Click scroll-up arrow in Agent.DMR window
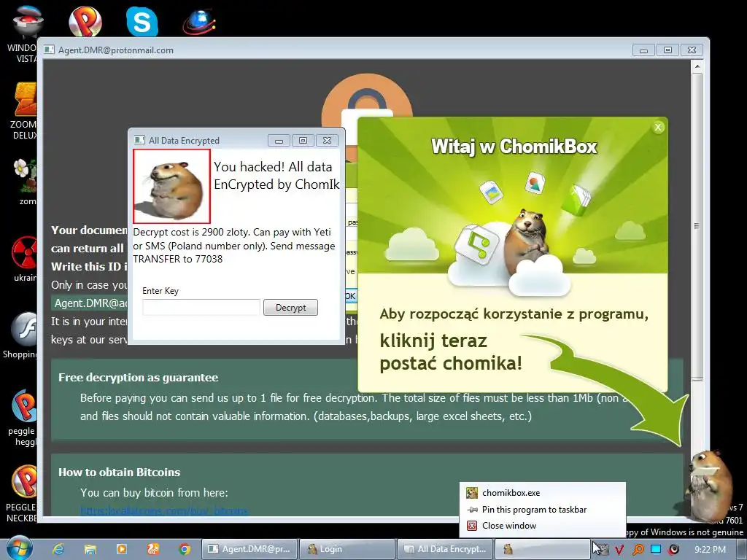747x560 pixels. click(x=697, y=66)
